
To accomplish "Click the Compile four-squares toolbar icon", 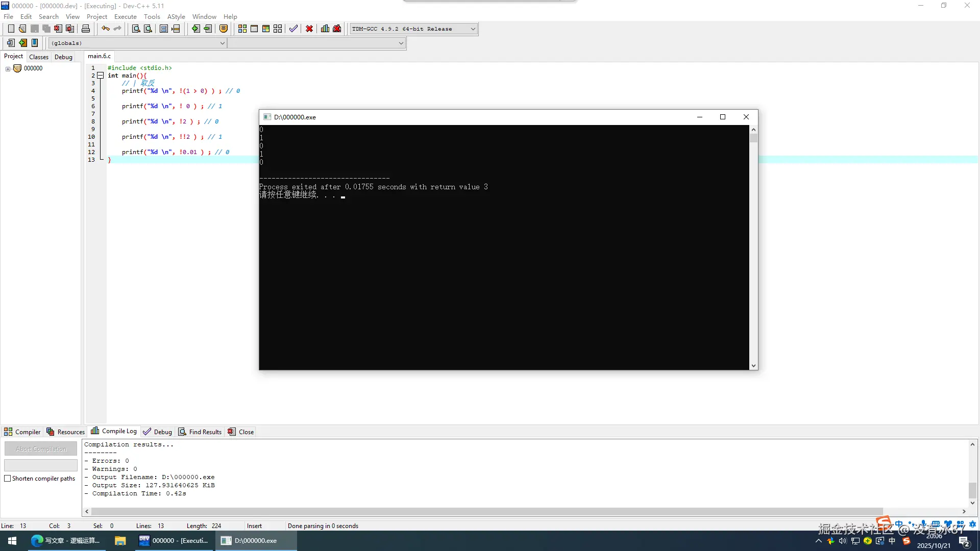I will (242, 29).
